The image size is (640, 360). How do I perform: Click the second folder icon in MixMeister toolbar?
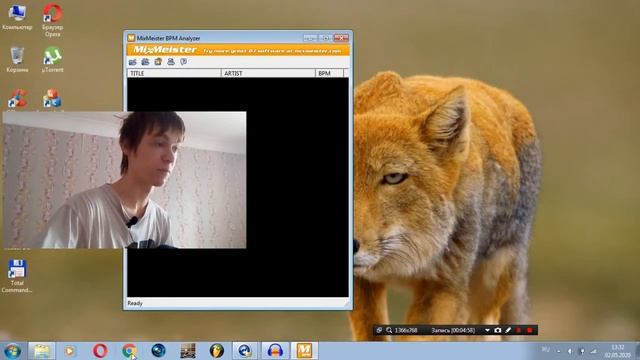(145, 62)
